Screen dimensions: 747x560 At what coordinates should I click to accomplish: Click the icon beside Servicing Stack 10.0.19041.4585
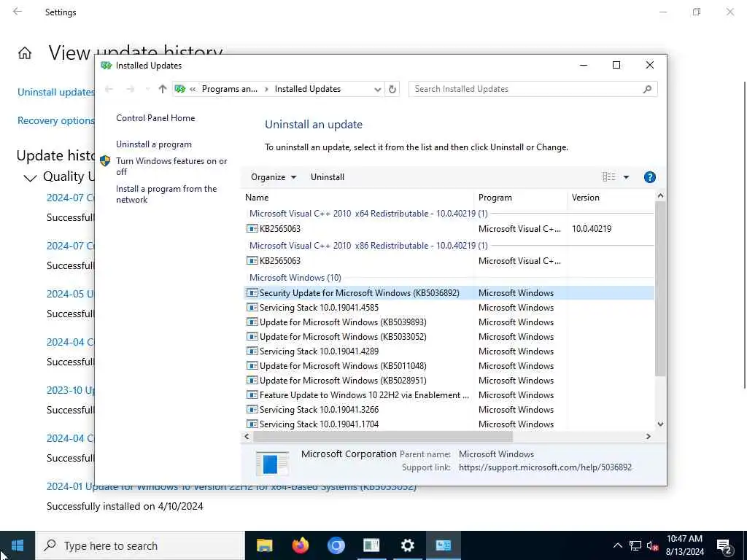[x=252, y=308]
